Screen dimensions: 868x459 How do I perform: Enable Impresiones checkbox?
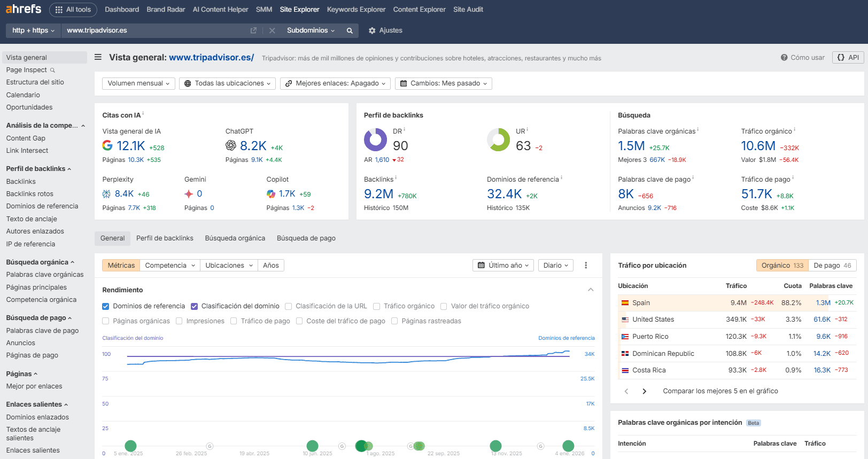click(179, 321)
